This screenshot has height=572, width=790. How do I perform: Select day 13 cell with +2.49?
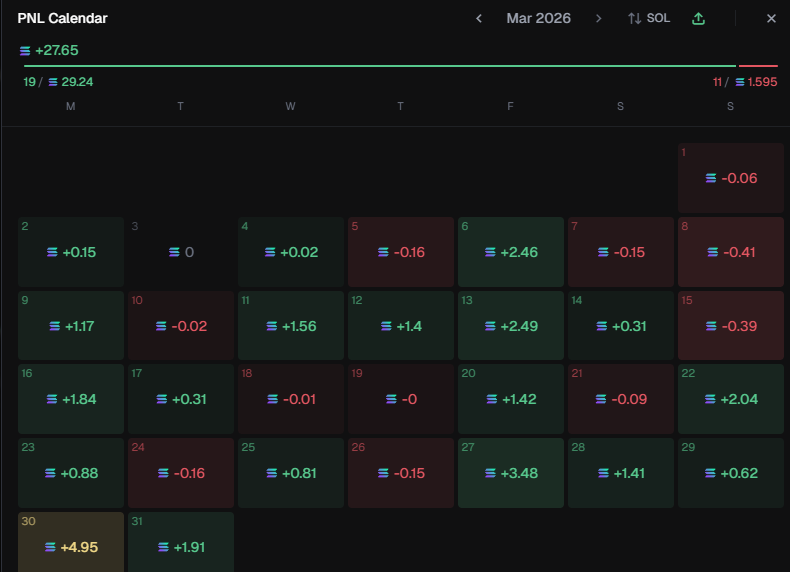510,326
